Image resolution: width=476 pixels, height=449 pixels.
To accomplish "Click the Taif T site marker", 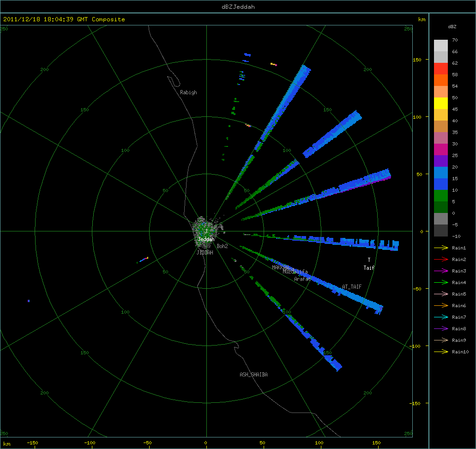I will point(369,260).
